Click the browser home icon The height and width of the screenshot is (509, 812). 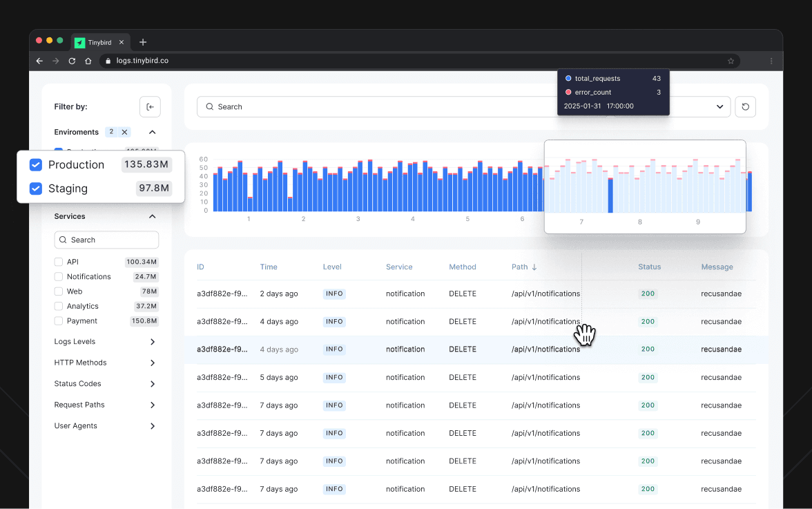pos(88,61)
